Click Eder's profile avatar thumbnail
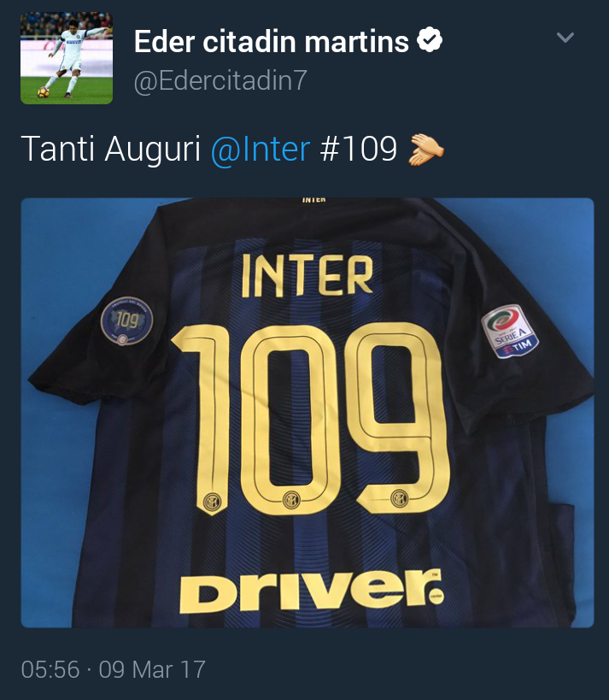 [x=67, y=58]
